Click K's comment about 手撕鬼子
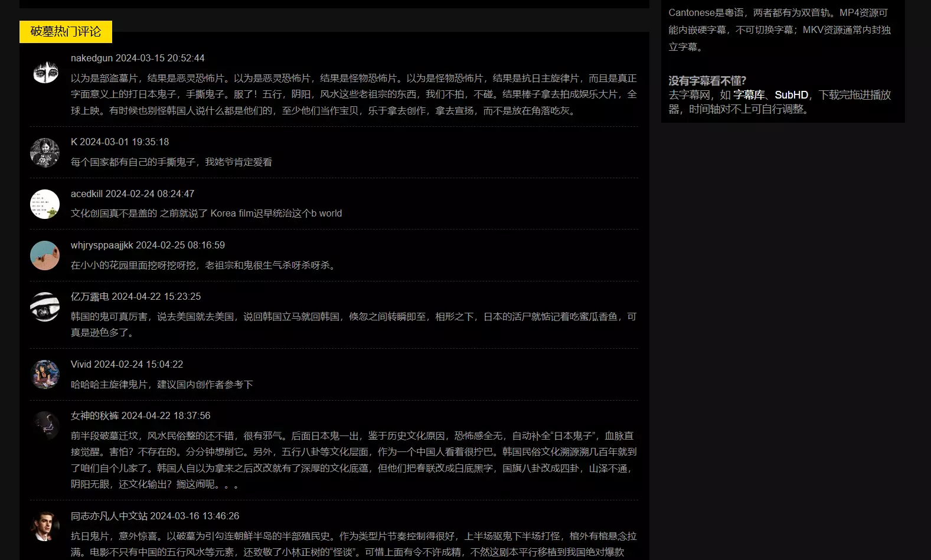This screenshot has height=560, width=931. pyautogui.click(x=171, y=162)
